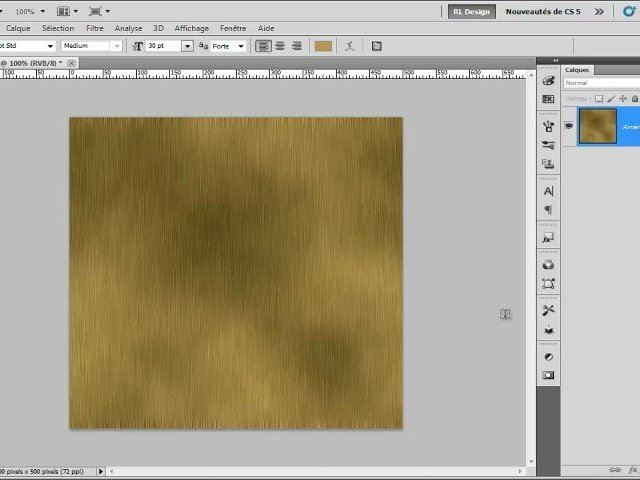Click the text color swatch
The height and width of the screenshot is (480, 640).
click(x=323, y=46)
